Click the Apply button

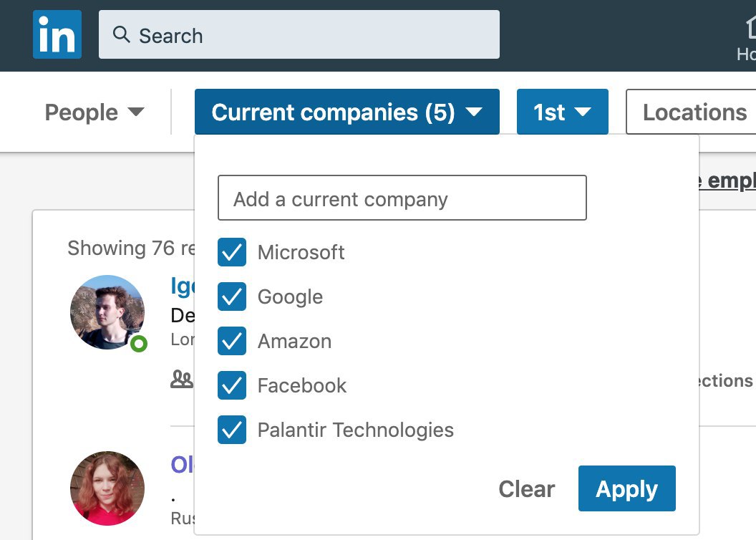(x=627, y=488)
